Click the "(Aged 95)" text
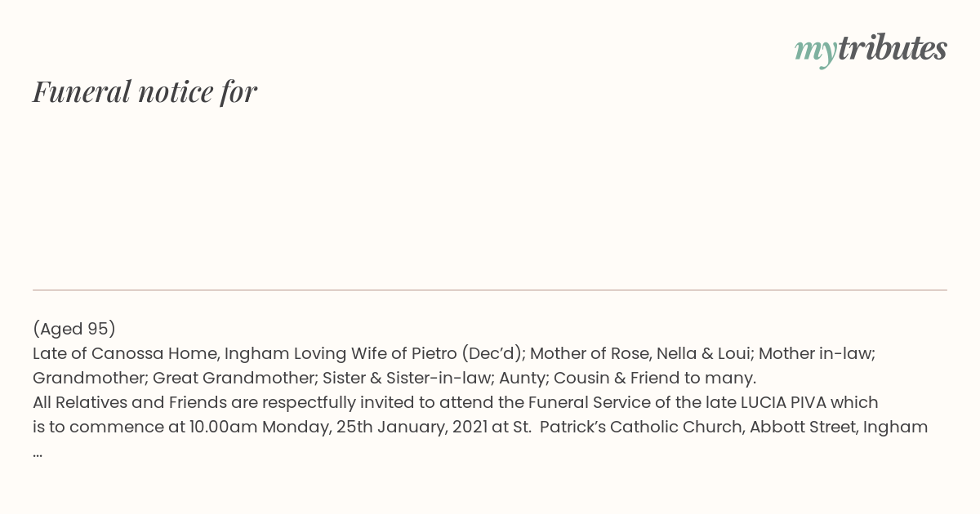 (x=74, y=329)
